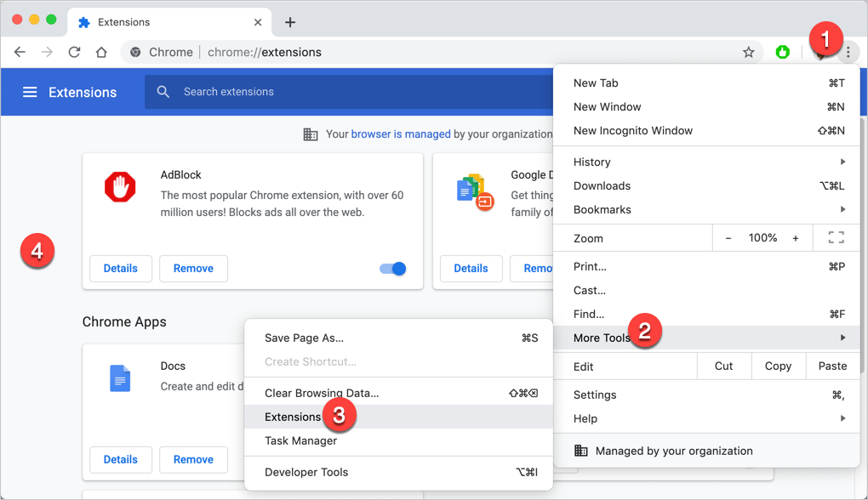Click Cut in the Edit row

[723, 366]
